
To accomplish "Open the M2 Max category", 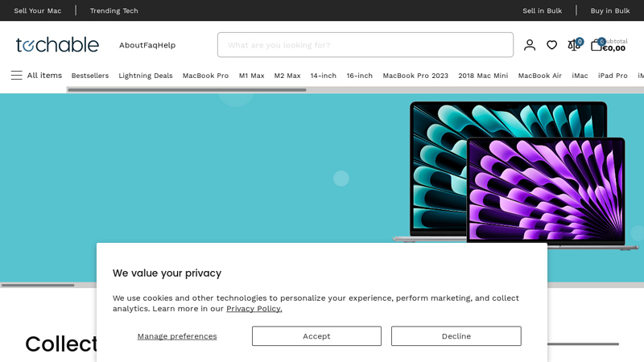I will [287, 76].
